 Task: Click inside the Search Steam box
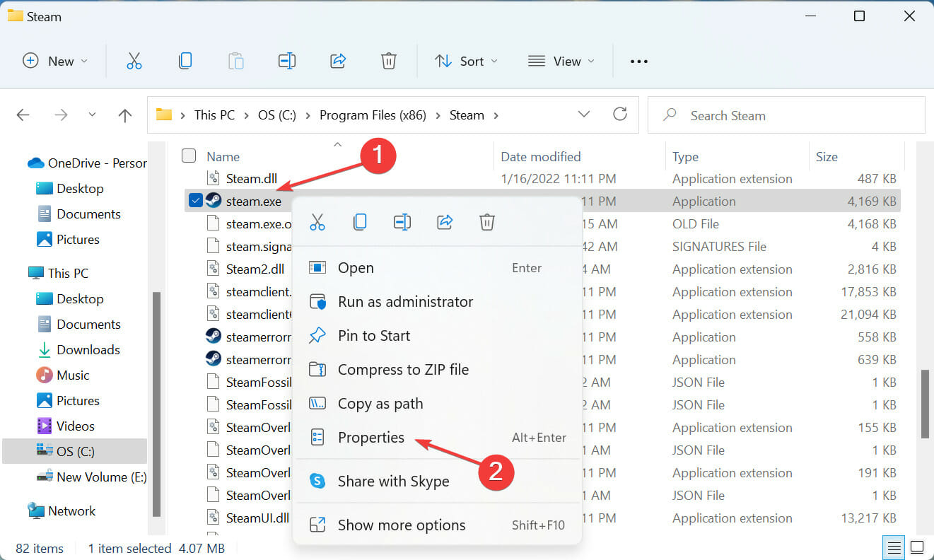786,115
